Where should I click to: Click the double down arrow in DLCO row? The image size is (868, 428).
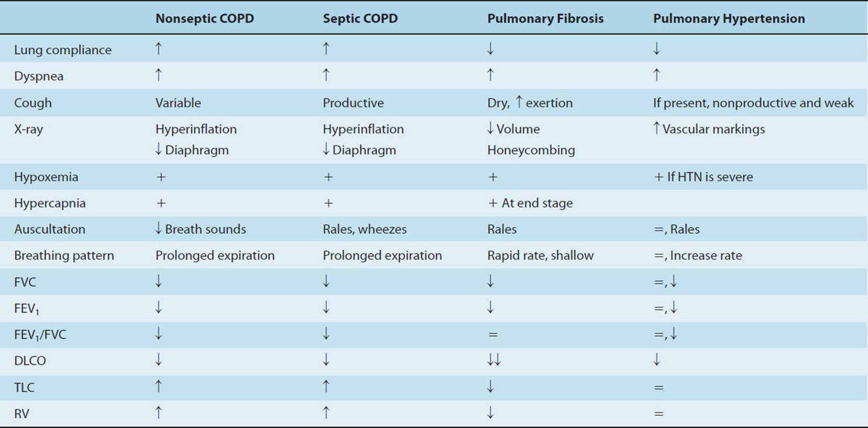pos(494,360)
